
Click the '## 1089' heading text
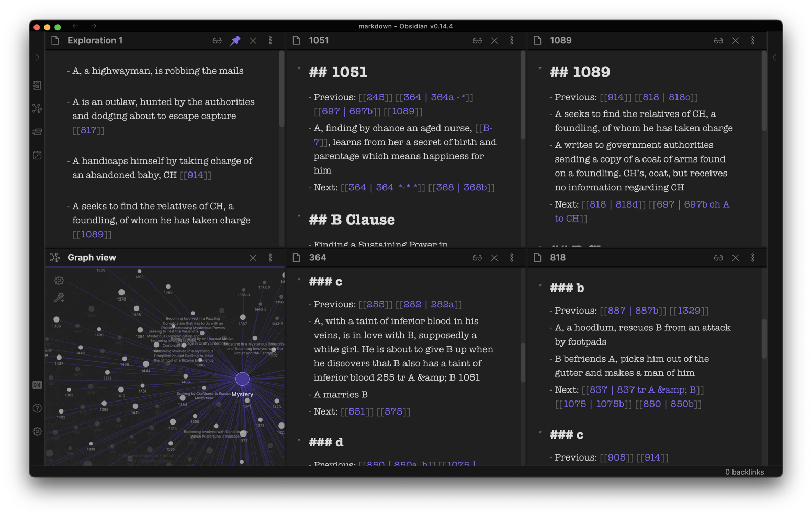click(x=580, y=72)
